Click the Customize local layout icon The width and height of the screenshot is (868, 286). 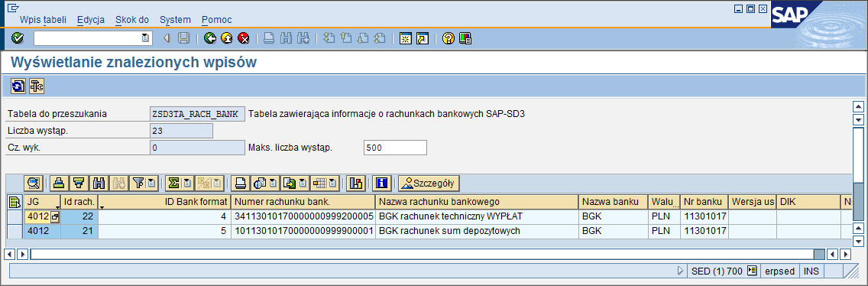(465, 38)
